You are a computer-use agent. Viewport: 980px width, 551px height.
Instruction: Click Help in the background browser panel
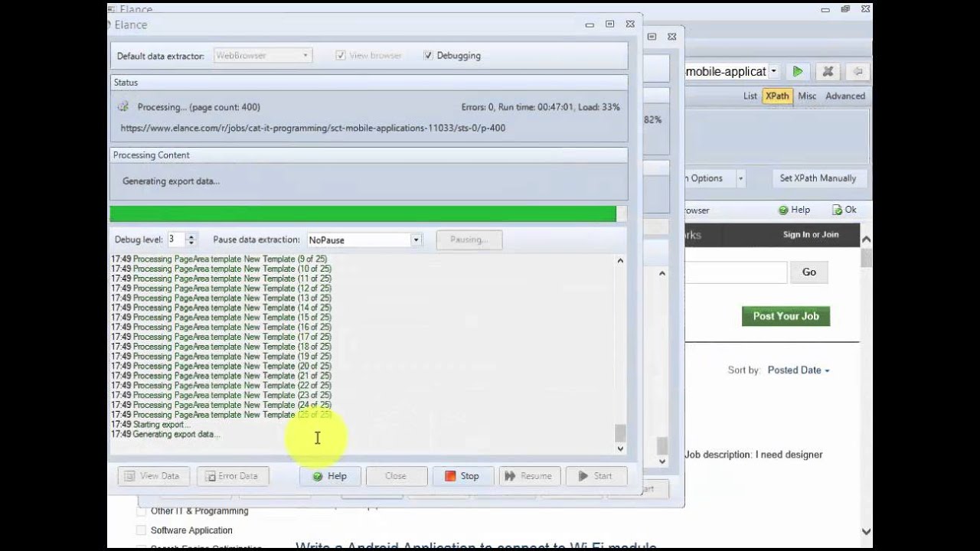794,210
